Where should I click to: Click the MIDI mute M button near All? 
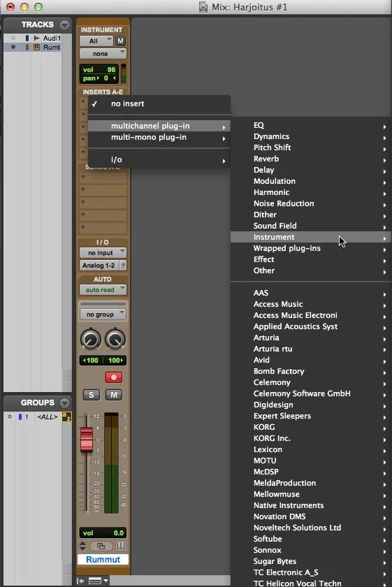pyautogui.click(x=120, y=41)
